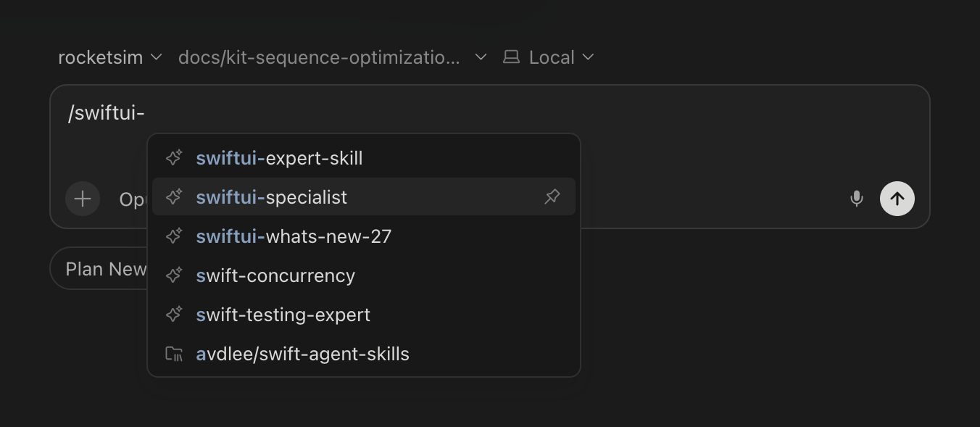
Task: Send the message with the arrow button
Action: pyautogui.click(x=897, y=199)
